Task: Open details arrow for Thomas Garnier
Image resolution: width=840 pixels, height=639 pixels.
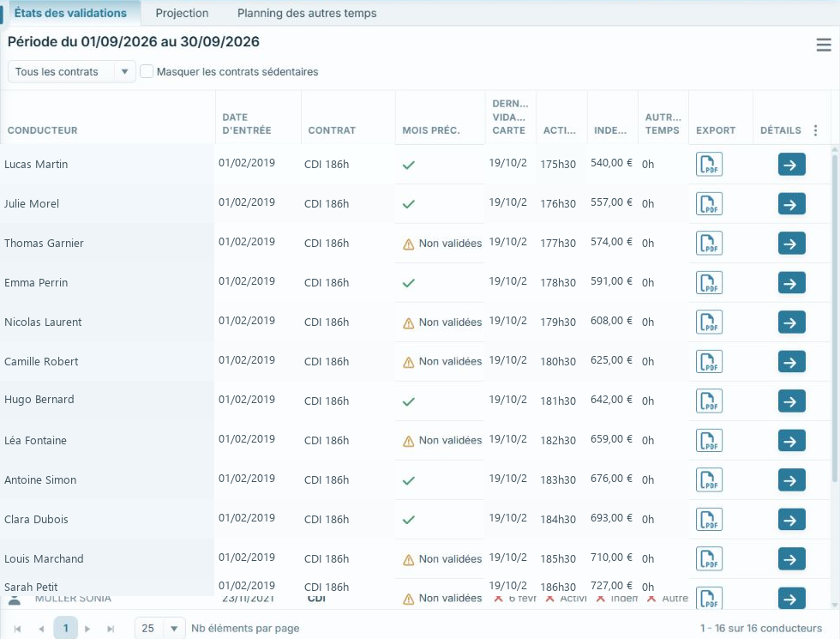Action: [791, 244]
